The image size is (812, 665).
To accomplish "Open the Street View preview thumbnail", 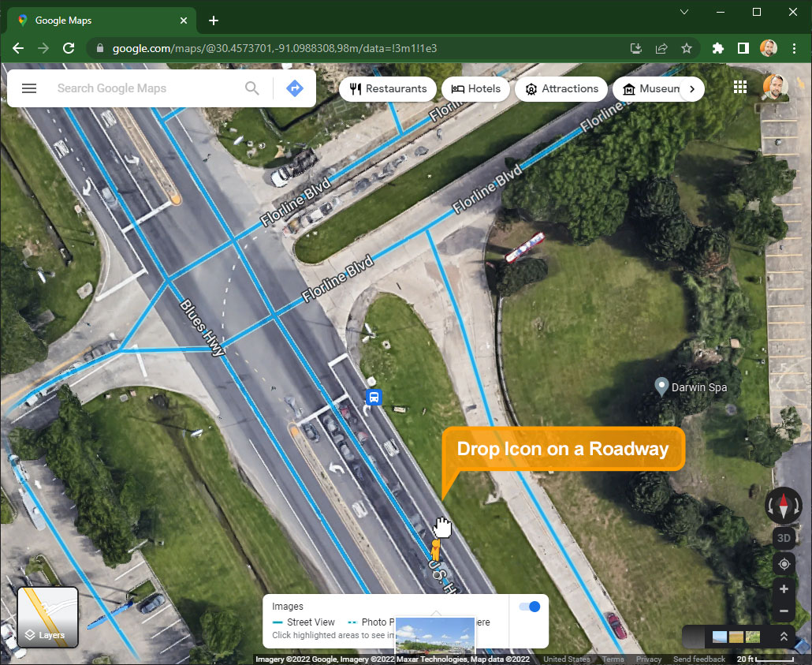I will tap(435, 636).
